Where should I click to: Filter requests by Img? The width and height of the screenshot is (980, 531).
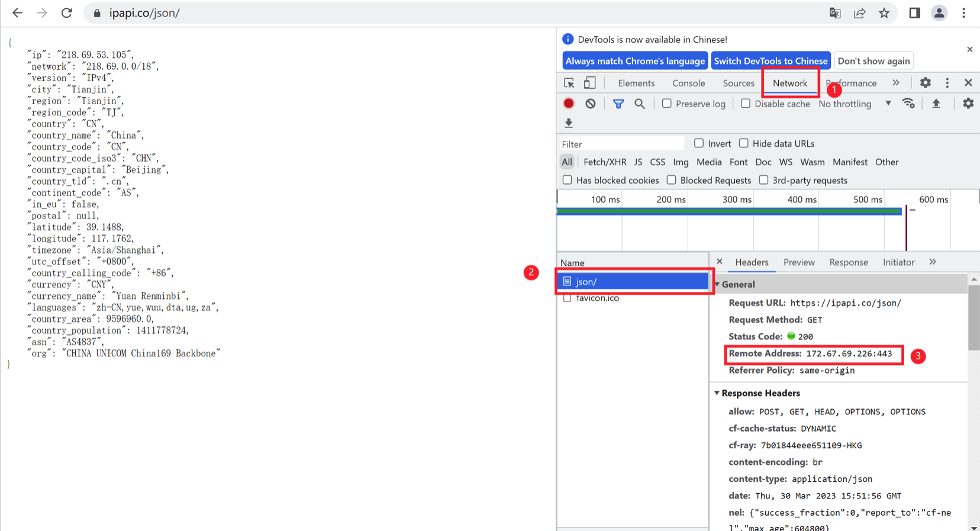coord(681,162)
